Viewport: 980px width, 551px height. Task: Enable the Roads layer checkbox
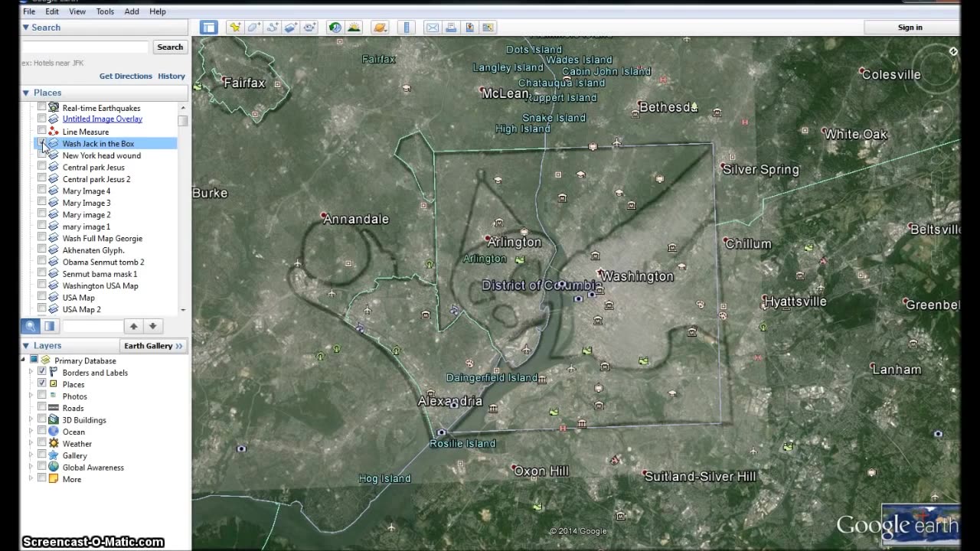click(42, 408)
